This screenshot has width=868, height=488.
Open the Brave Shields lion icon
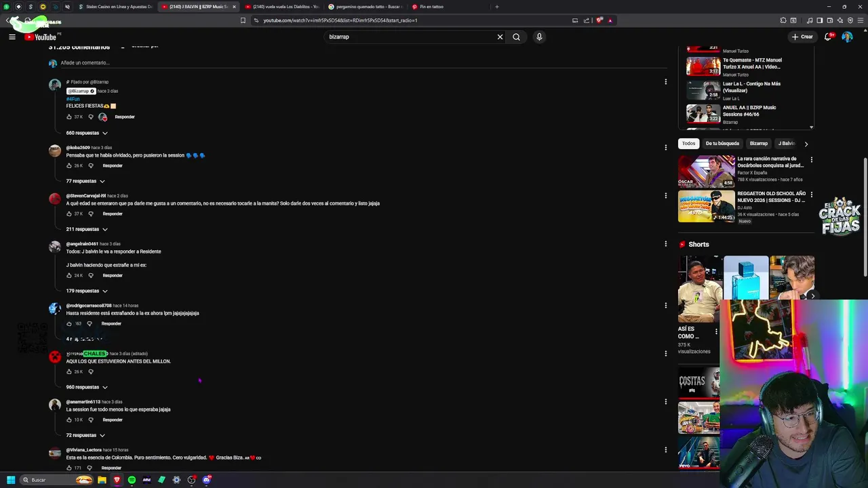click(599, 20)
